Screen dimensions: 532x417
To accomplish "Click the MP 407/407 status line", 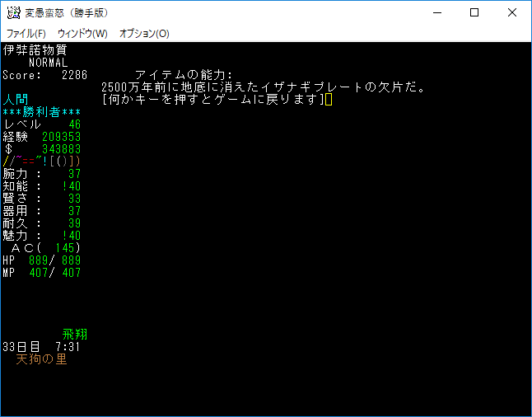I will 41,273.
